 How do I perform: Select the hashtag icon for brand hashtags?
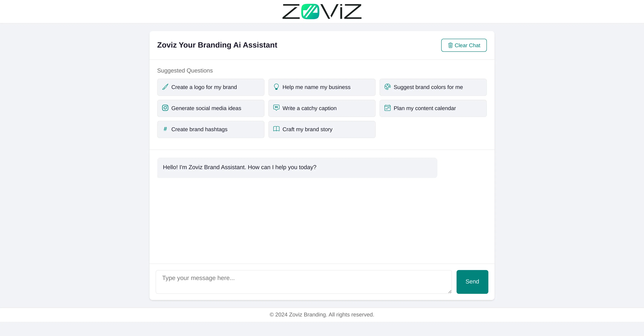click(165, 129)
